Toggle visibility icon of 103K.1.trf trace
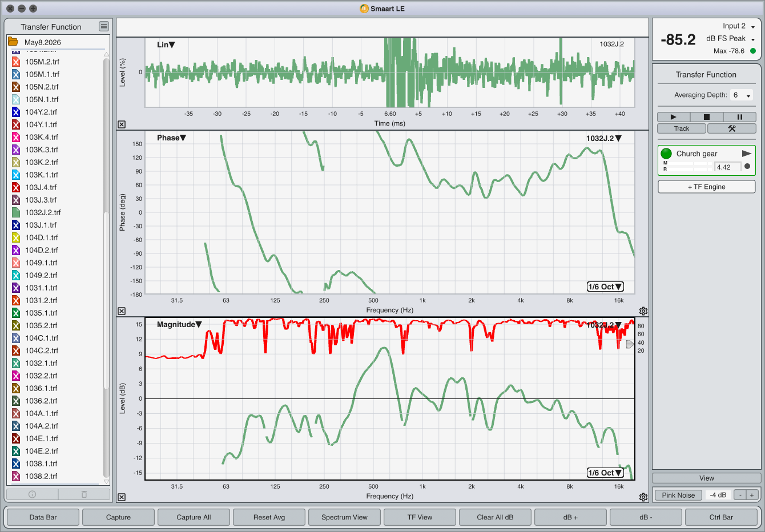This screenshot has width=765, height=532. point(16,175)
